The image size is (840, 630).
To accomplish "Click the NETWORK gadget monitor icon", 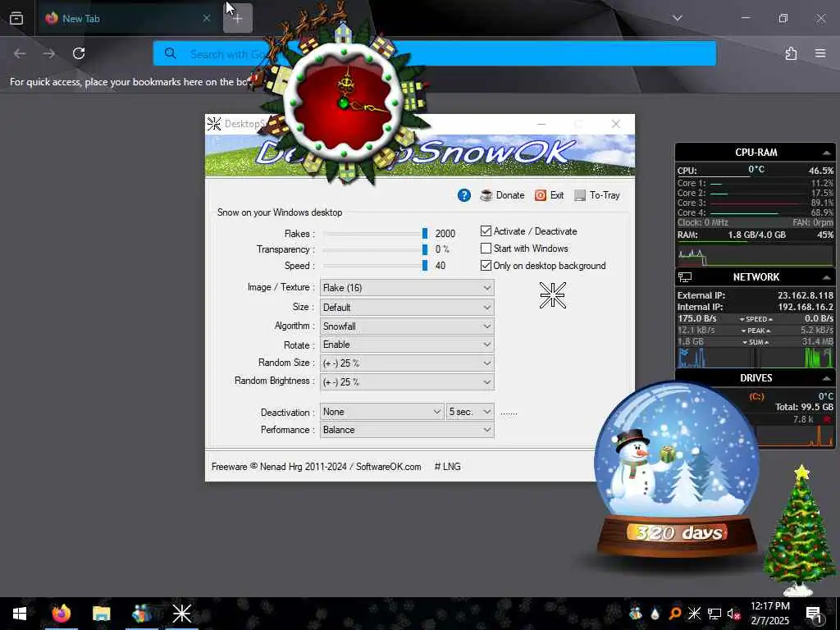I will tap(685, 277).
